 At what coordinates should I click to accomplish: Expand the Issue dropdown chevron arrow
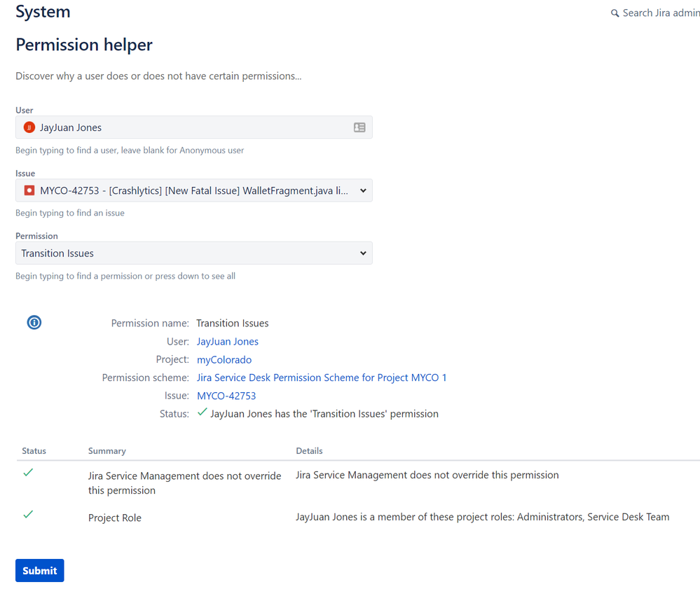(x=362, y=190)
